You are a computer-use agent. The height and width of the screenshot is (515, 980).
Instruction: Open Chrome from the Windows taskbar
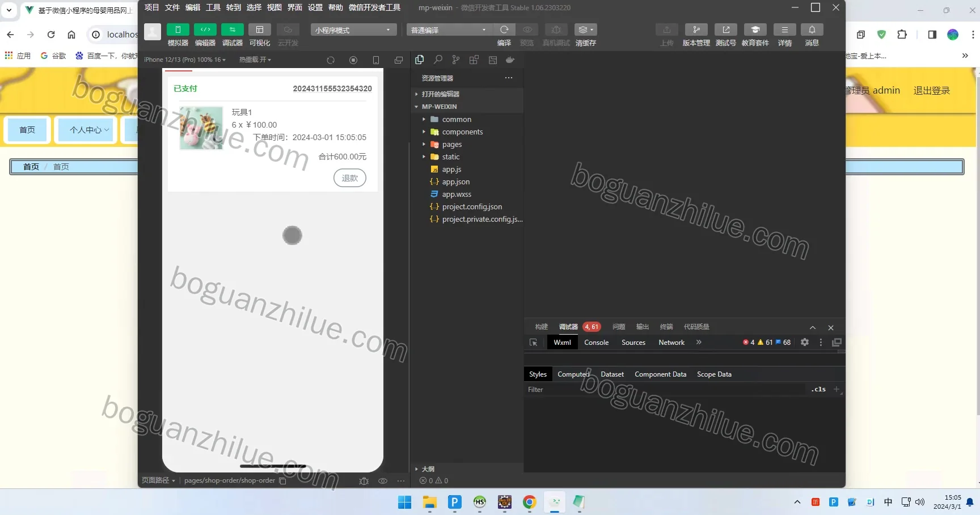[x=530, y=502]
